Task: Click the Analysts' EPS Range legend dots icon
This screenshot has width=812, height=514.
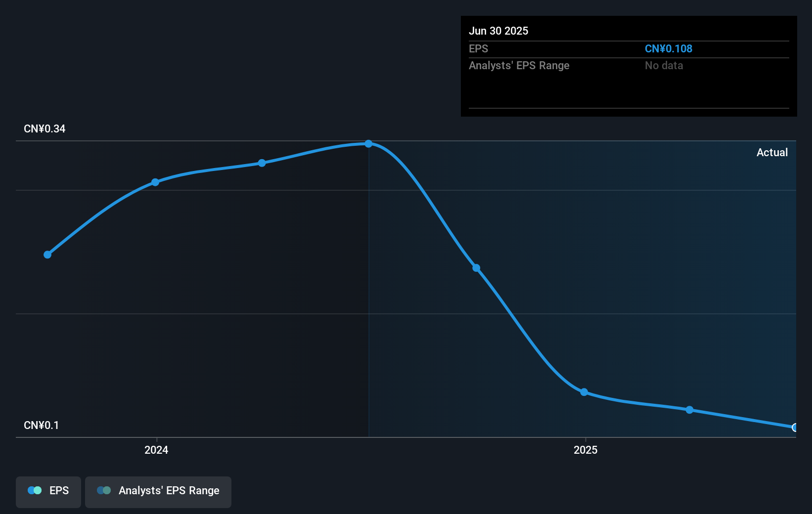Action: 104,490
